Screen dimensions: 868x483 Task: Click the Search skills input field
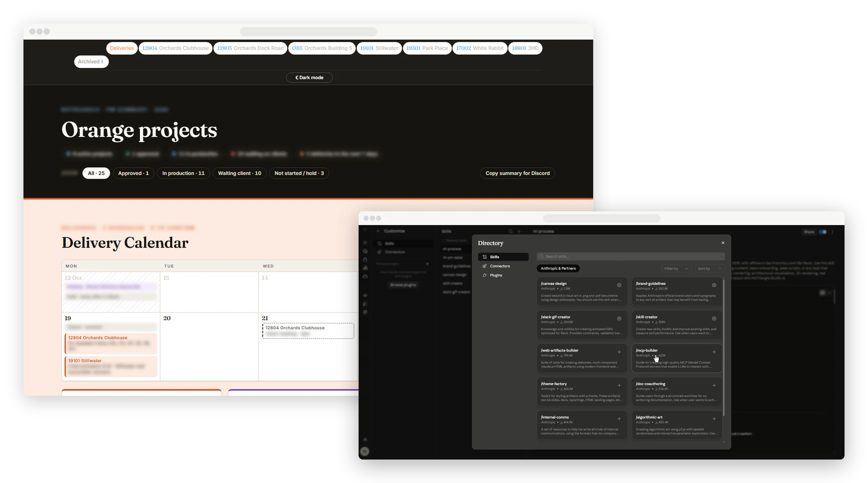click(x=630, y=257)
